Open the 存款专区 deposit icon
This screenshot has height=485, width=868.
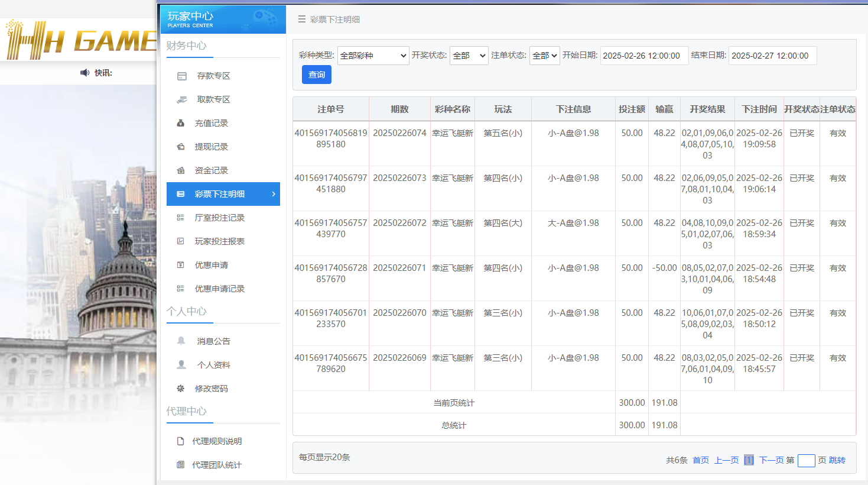182,76
